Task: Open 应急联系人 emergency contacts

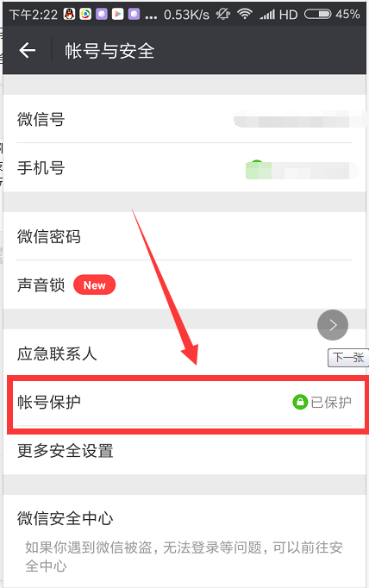Action: click(184, 353)
